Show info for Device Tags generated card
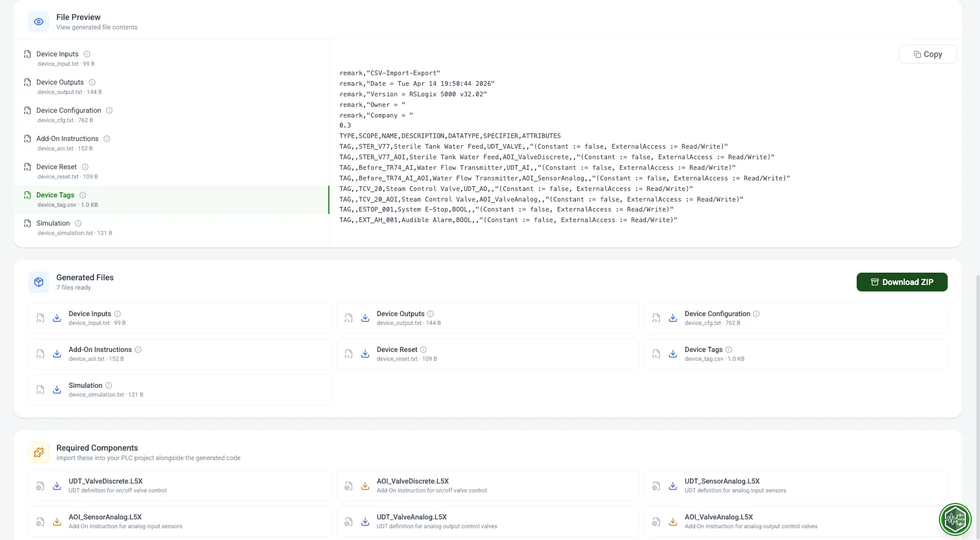Viewport: 980px width, 540px height. [729, 350]
